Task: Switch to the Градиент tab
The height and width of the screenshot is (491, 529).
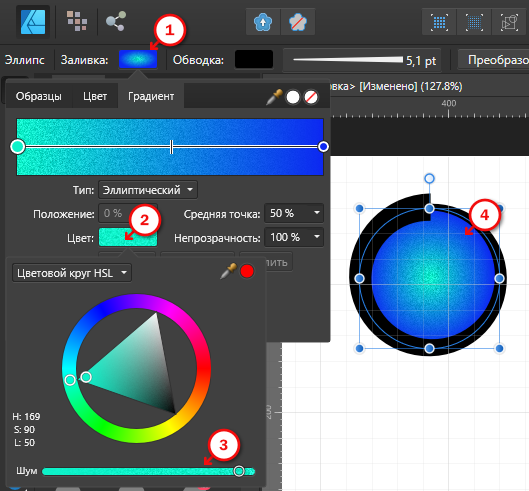Action: point(151,97)
